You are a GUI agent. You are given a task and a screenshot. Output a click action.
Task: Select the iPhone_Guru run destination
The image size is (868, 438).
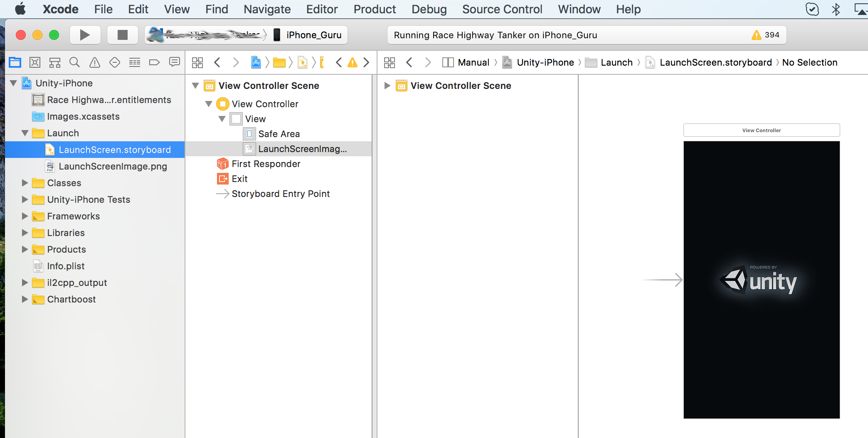[308, 35]
